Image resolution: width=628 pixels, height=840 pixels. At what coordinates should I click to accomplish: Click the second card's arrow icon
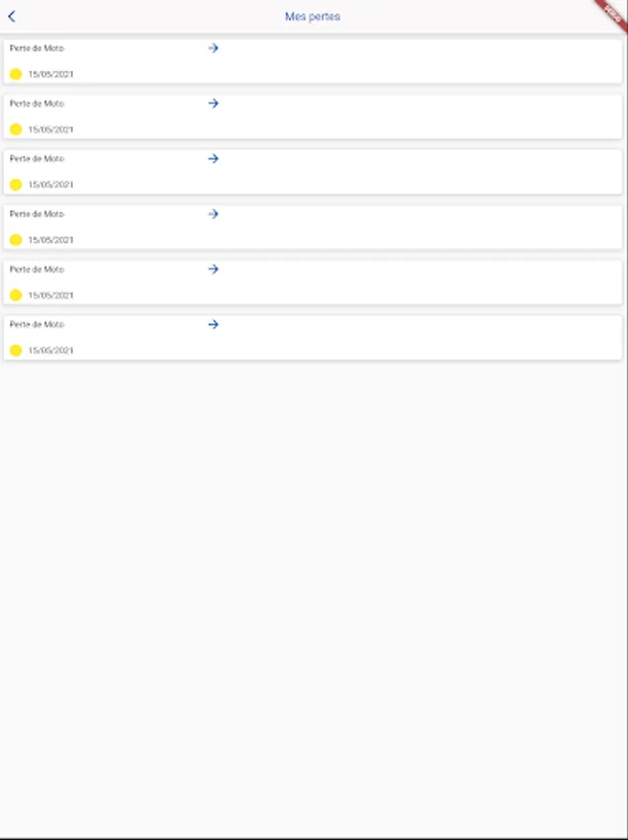213,104
